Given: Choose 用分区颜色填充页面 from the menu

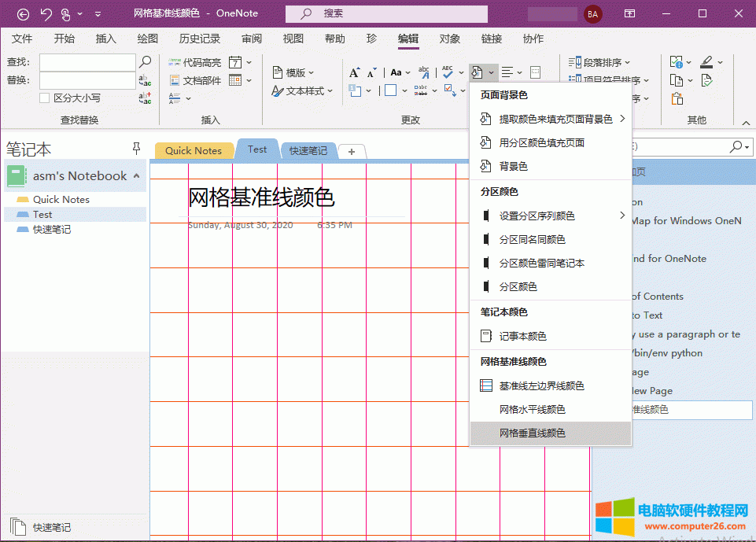Looking at the screenshot, I should point(541,143).
